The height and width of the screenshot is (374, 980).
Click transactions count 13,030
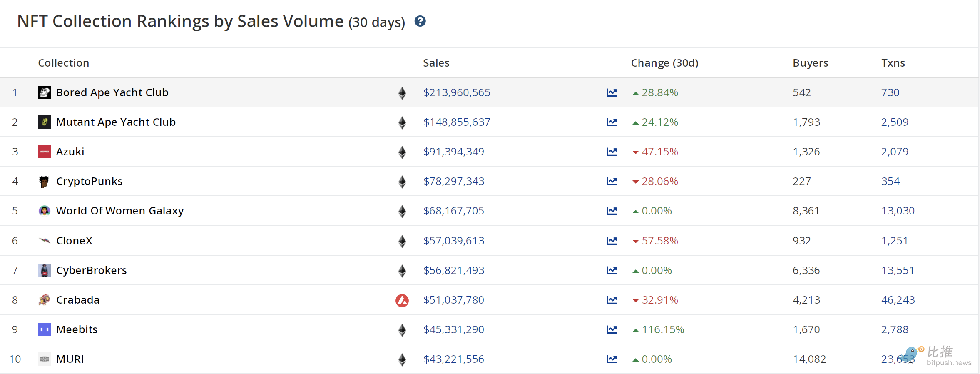point(898,211)
